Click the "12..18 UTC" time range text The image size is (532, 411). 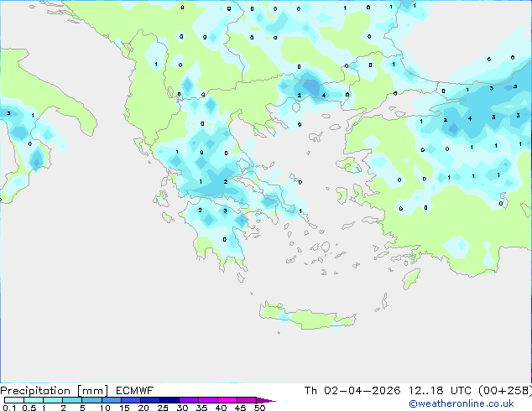(440, 391)
